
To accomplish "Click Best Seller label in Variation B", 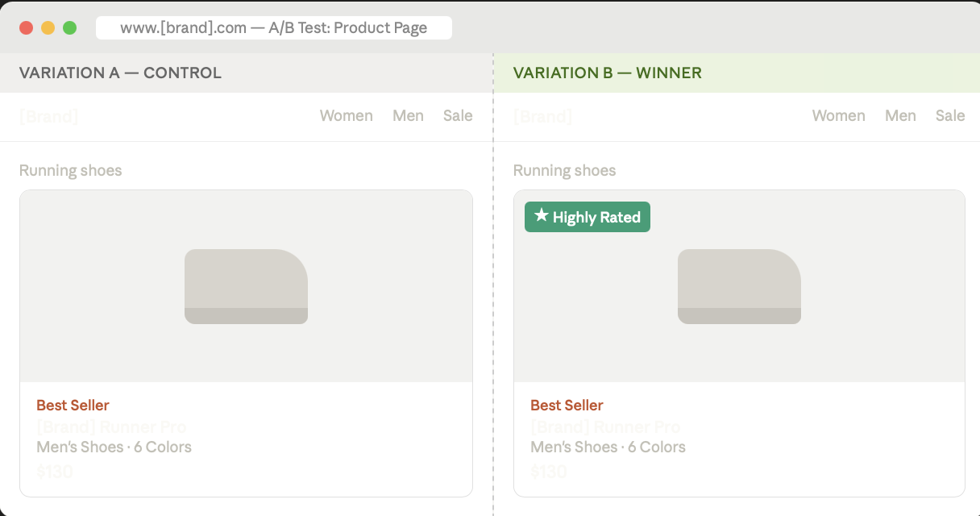I will coord(567,406).
